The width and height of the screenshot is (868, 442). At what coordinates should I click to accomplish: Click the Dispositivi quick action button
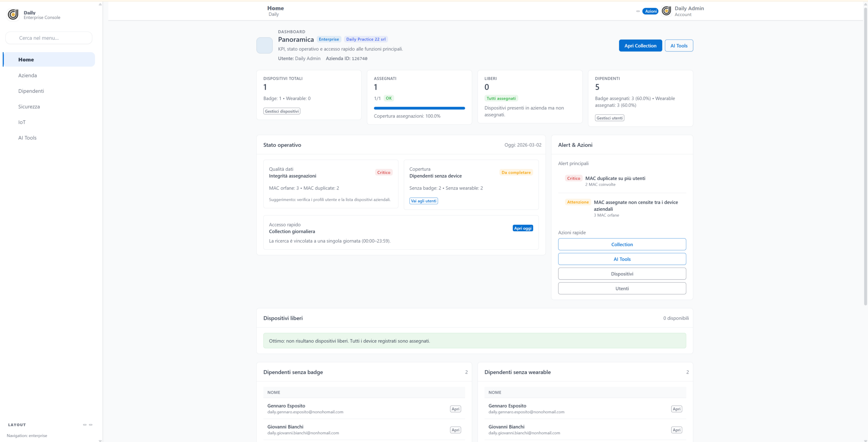[622, 274]
